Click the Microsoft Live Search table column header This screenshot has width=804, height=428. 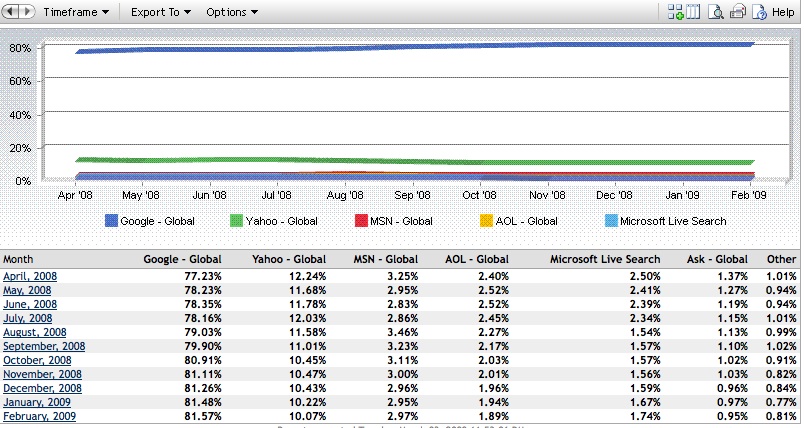[605, 259]
